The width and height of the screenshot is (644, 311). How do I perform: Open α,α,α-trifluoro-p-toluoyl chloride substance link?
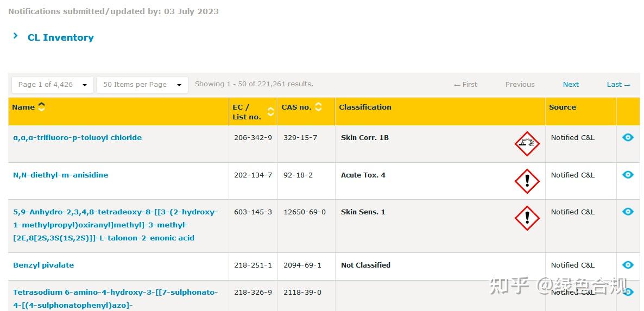[x=77, y=137]
